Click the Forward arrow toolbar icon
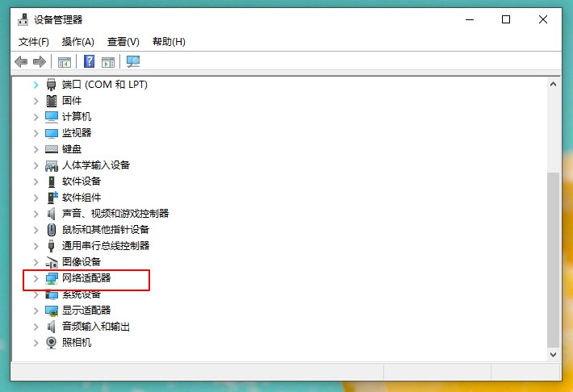This screenshot has height=392, width=573. (40, 61)
